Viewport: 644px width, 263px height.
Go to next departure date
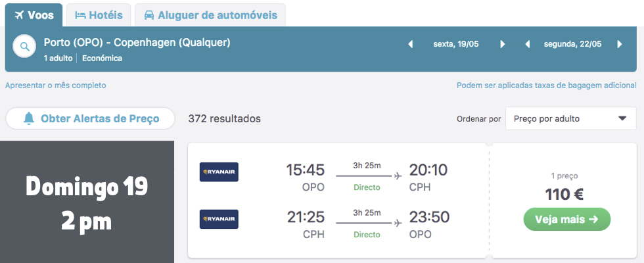(x=503, y=45)
